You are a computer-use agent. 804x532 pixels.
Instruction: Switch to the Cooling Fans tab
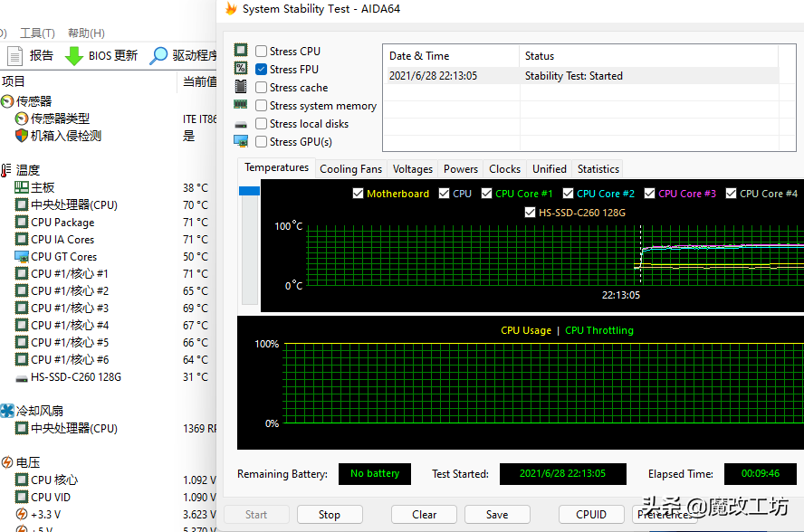click(350, 169)
